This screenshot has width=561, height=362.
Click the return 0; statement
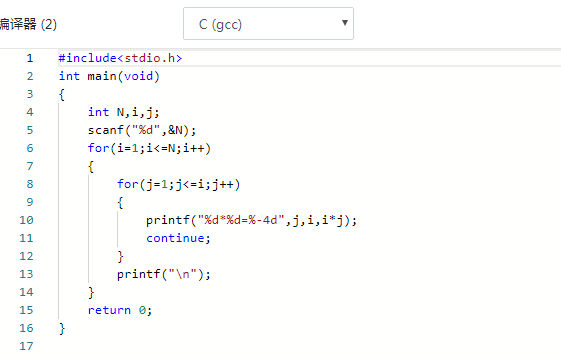(120, 310)
